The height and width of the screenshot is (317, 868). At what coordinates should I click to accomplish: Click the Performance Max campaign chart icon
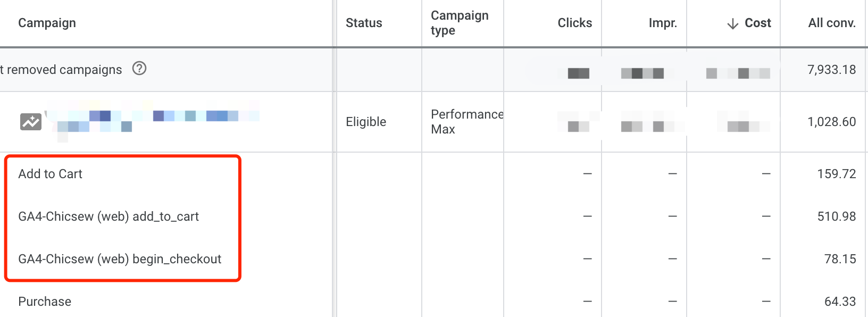(x=31, y=122)
